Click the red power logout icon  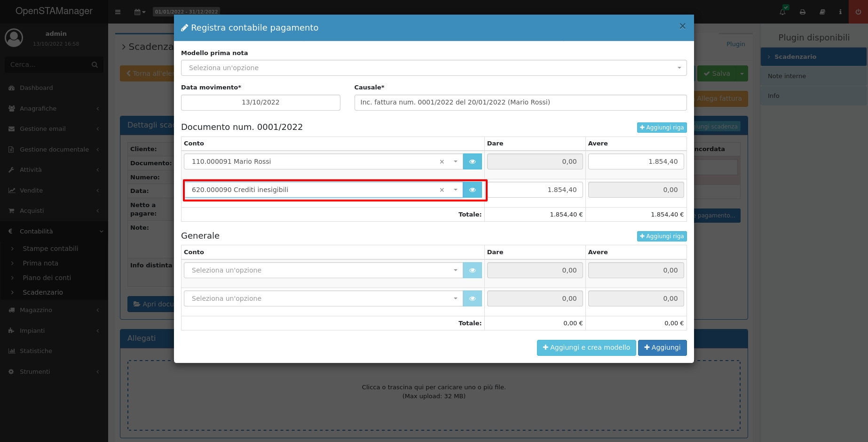pyautogui.click(x=858, y=12)
